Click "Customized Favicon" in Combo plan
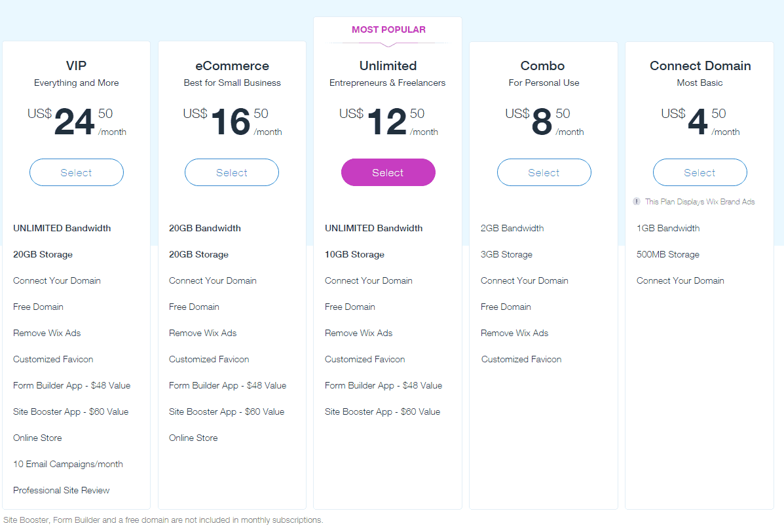 pos(521,359)
